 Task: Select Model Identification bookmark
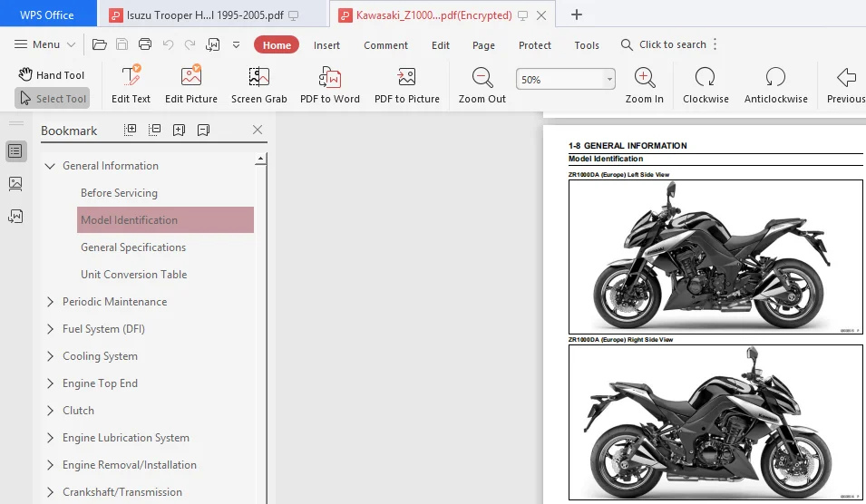165,219
